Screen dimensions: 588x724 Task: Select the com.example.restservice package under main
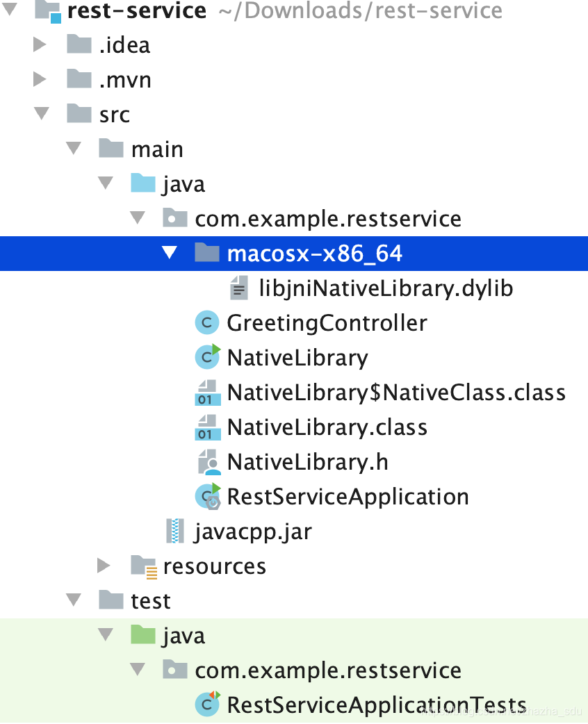[x=327, y=218]
